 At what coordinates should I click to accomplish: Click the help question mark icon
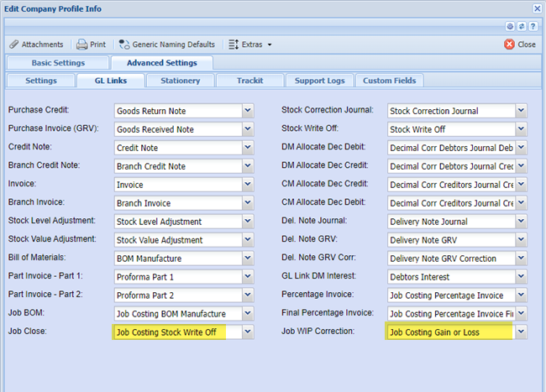(x=534, y=26)
